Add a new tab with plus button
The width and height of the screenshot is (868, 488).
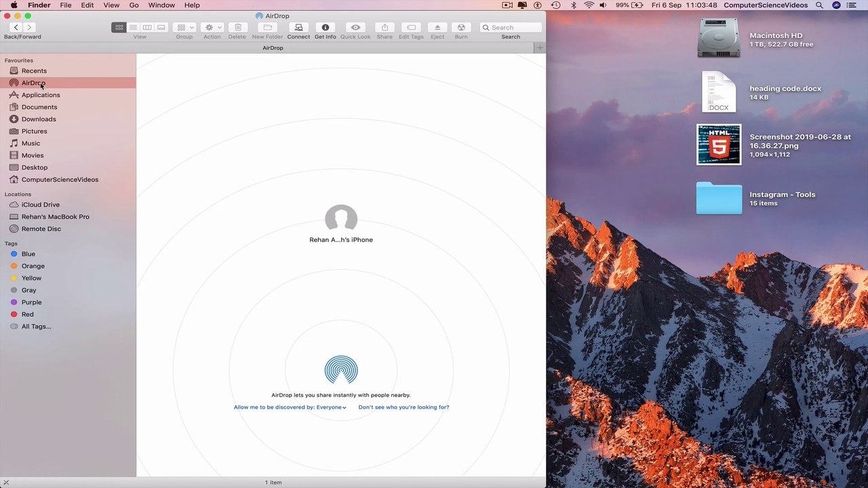tap(540, 48)
